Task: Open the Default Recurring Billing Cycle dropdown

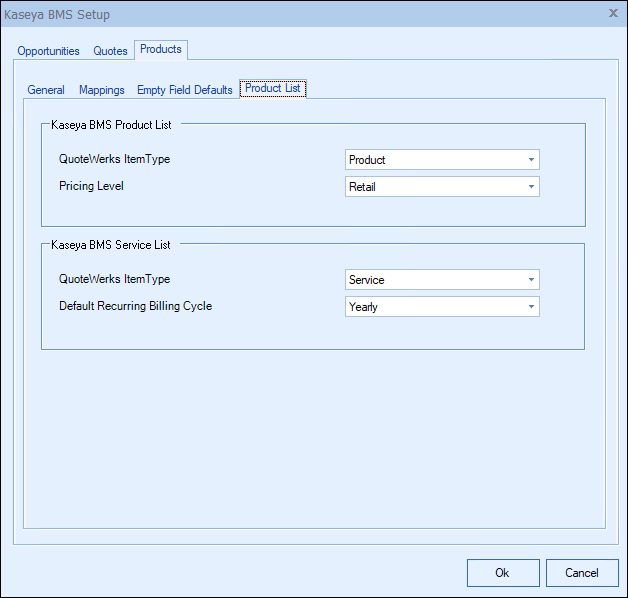Action: click(x=441, y=307)
